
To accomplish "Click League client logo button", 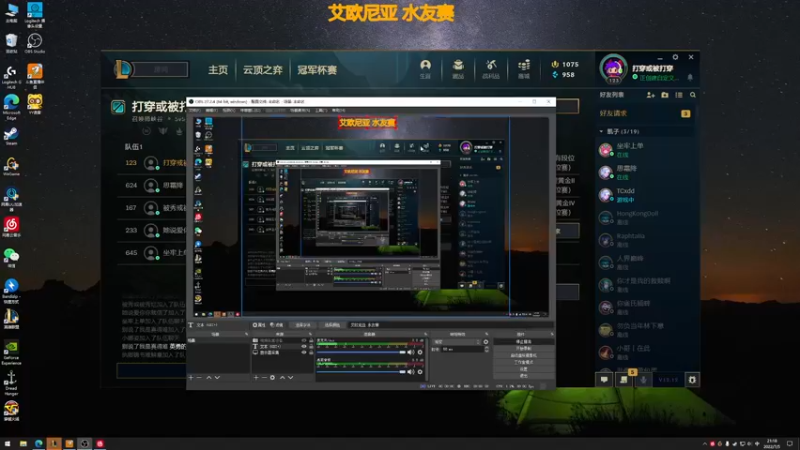I will click(122, 69).
